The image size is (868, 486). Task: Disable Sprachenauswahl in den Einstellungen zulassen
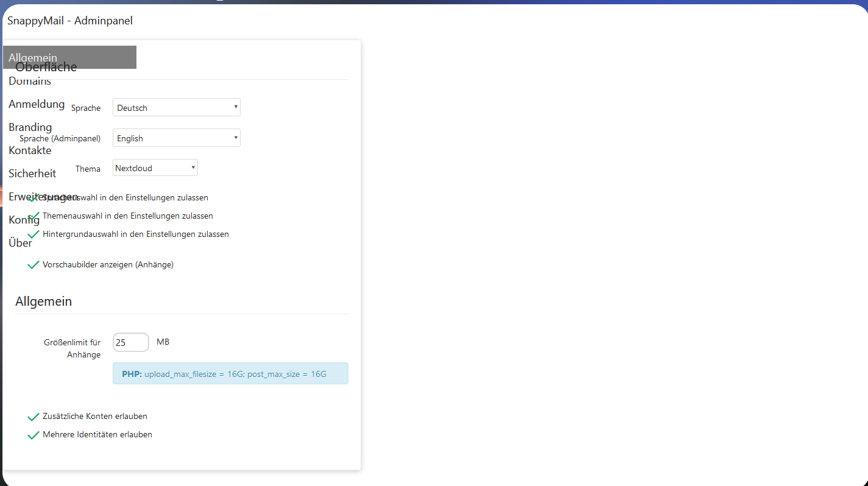pyautogui.click(x=33, y=197)
